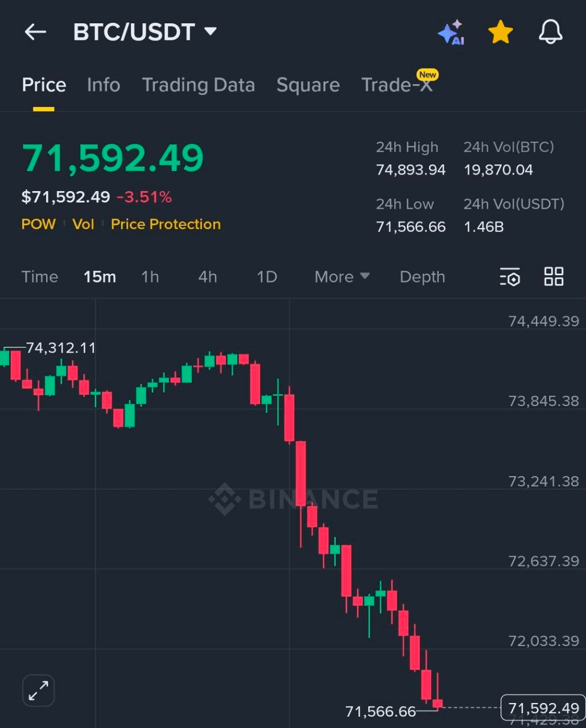Open the chart layout grid icon
The image size is (586, 728).
pos(554,277)
